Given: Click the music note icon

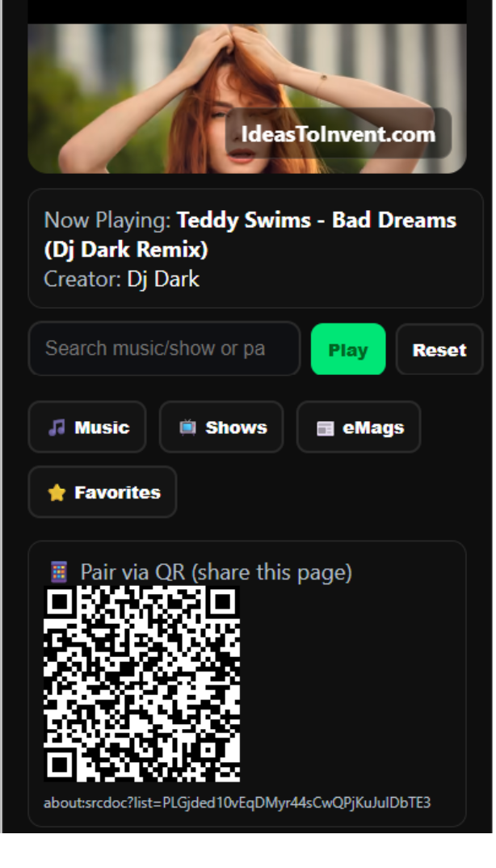Looking at the screenshot, I should pyautogui.click(x=57, y=428).
